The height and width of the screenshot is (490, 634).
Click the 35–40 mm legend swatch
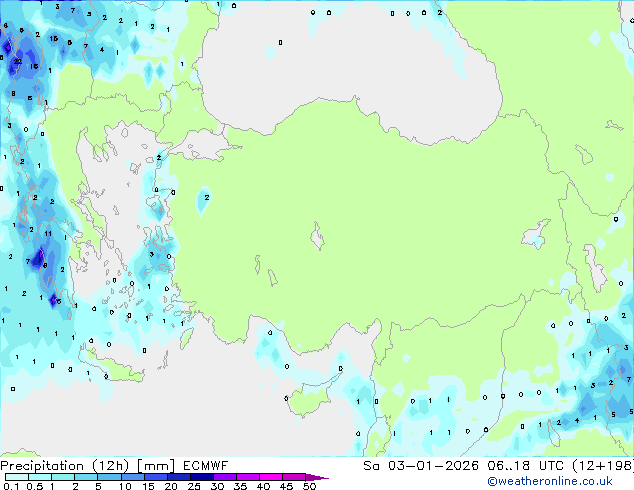point(248,477)
